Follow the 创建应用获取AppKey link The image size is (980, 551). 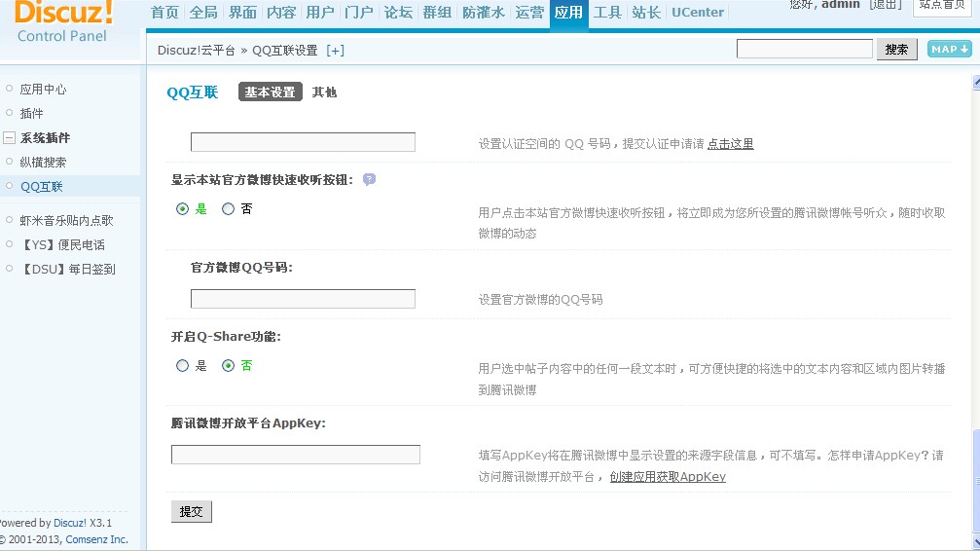[668, 477]
